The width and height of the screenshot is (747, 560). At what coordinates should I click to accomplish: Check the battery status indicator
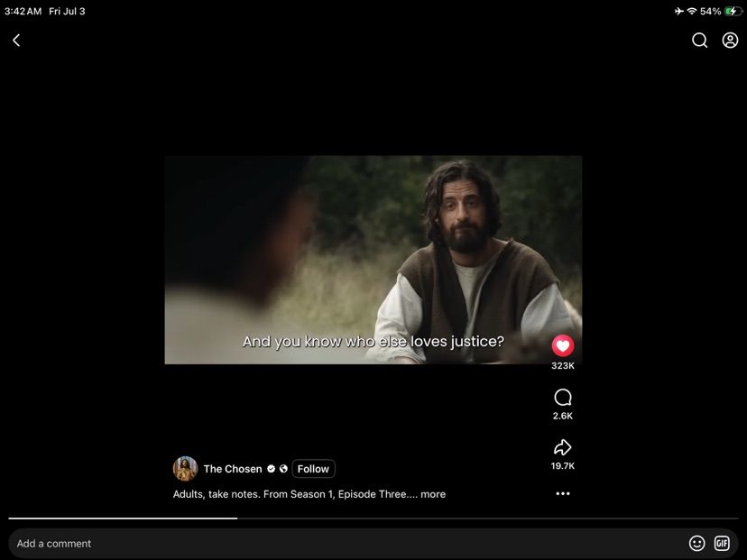tap(733, 11)
